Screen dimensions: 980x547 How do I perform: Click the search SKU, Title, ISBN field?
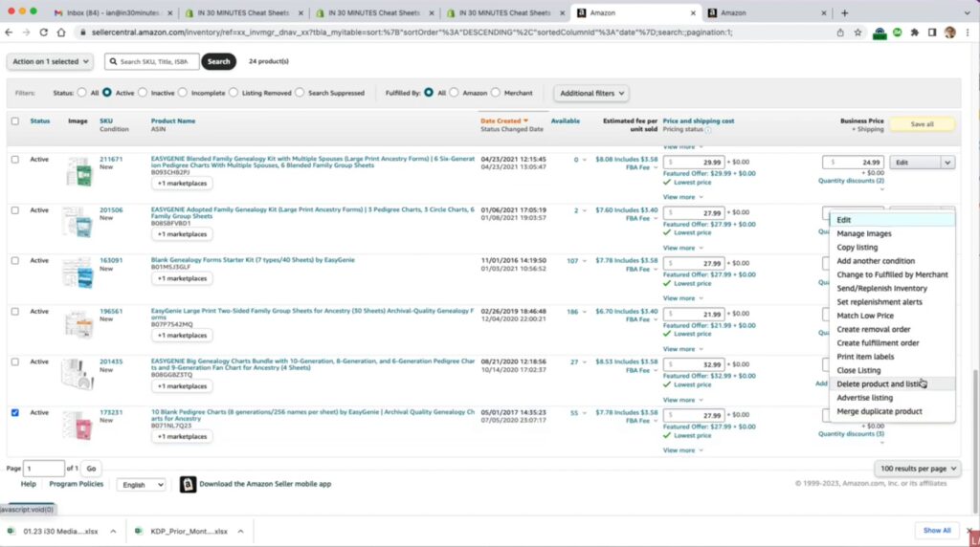coord(153,61)
